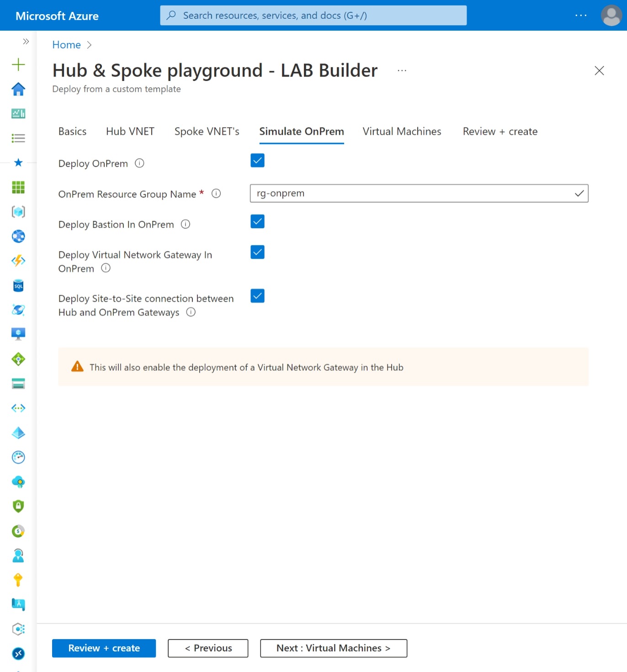Open the dark blue arrows sidebar icon
627x672 pixels.
pyautogui.click(x=18, y=654)
